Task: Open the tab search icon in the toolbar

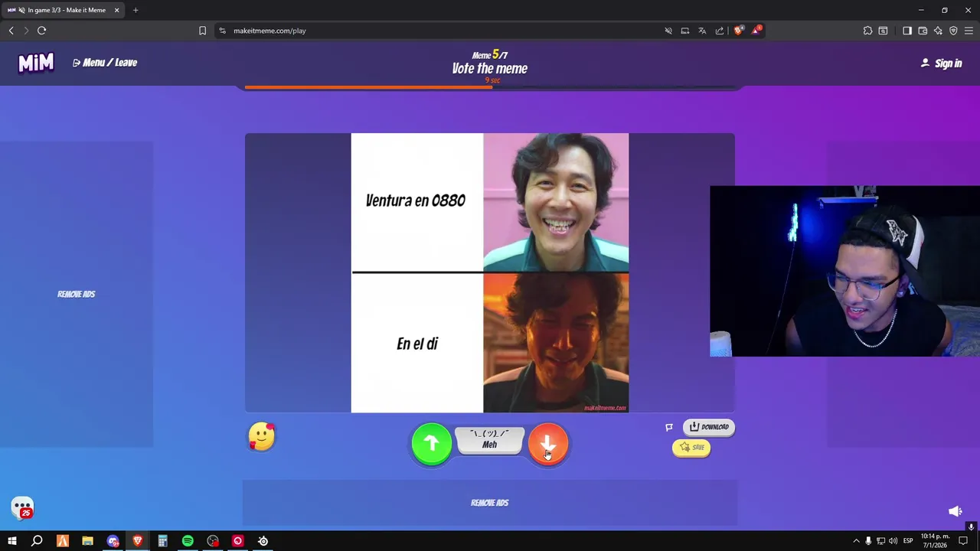Action: [883, 31]
